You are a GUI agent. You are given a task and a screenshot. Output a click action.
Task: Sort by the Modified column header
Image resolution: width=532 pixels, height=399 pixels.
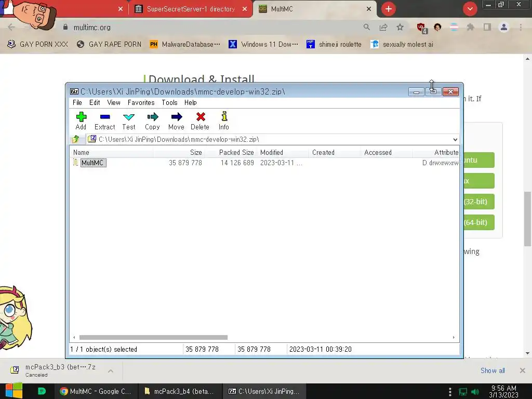point(283,152)
